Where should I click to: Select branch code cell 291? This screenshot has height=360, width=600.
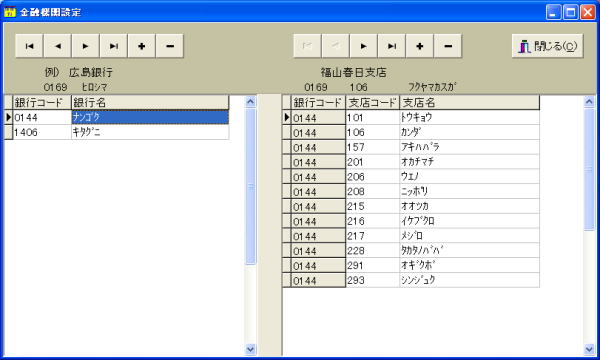click(x=373, y=265)
